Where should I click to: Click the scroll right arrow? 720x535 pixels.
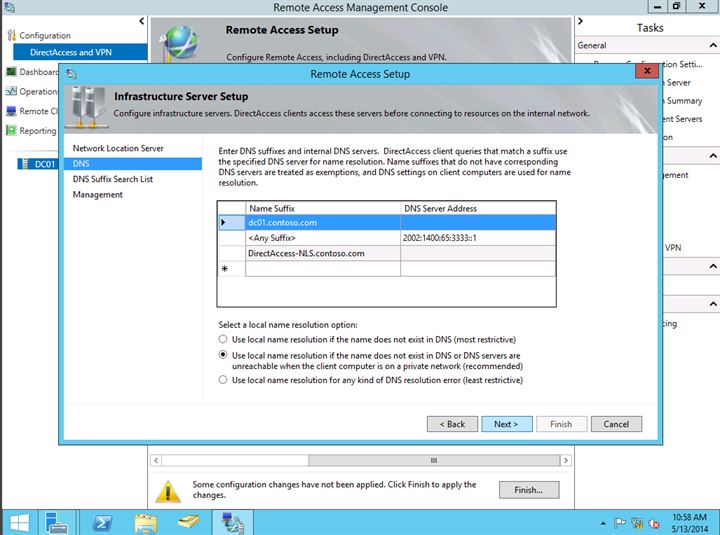566,460
